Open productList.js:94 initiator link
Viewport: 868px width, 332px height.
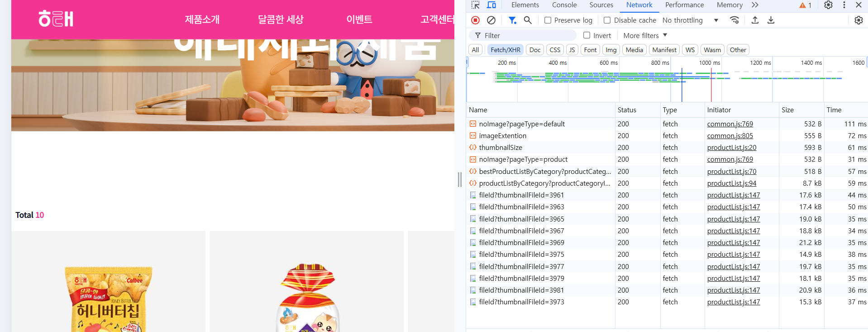pos(732,183)
